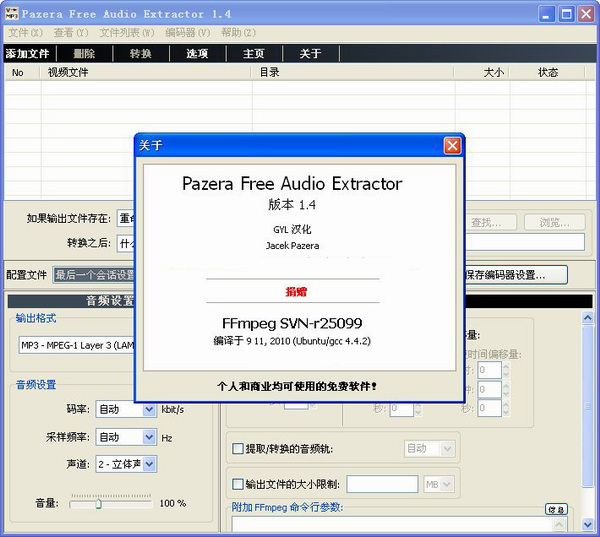
Task: Click the 删除 toolbar button
Action: pyautogui.click(x=84, y=54)
